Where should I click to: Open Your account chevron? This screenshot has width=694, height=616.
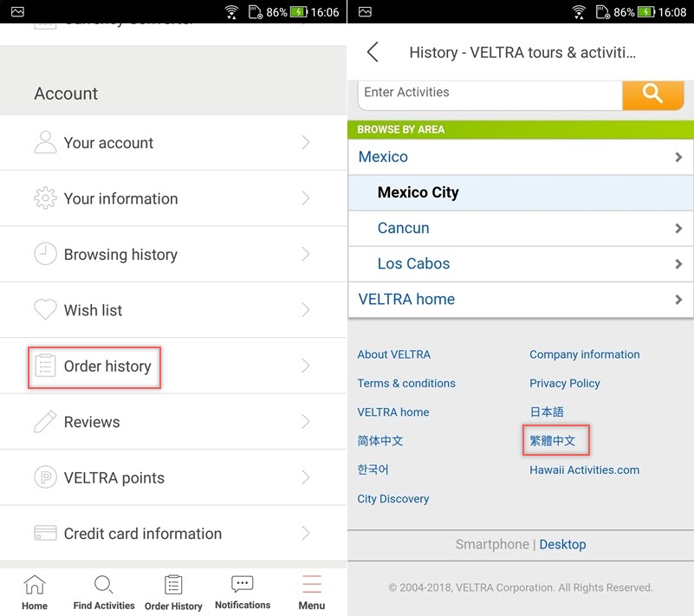click(x=305, y=142)
